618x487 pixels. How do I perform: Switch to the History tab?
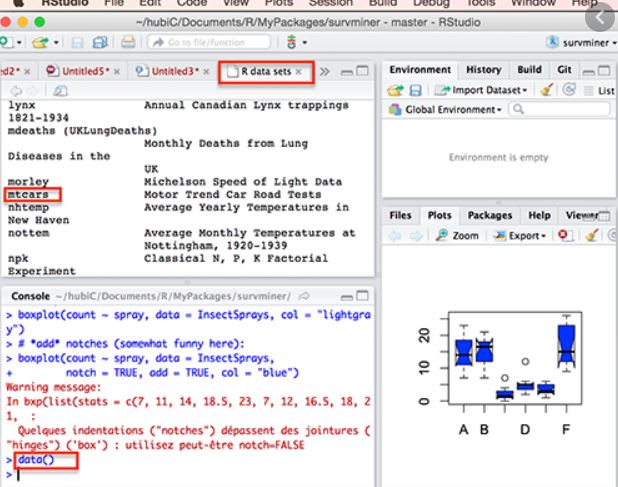[x=484, y=70]
